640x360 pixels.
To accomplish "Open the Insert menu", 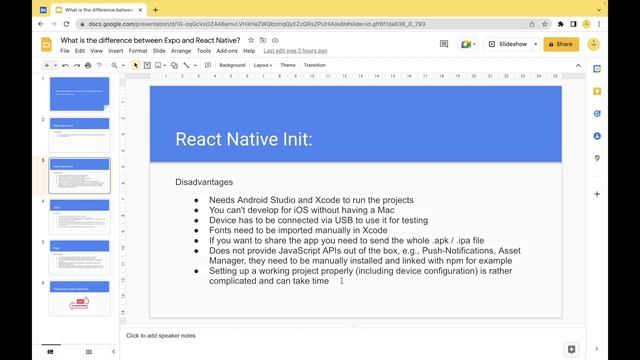I will point(116,51).
